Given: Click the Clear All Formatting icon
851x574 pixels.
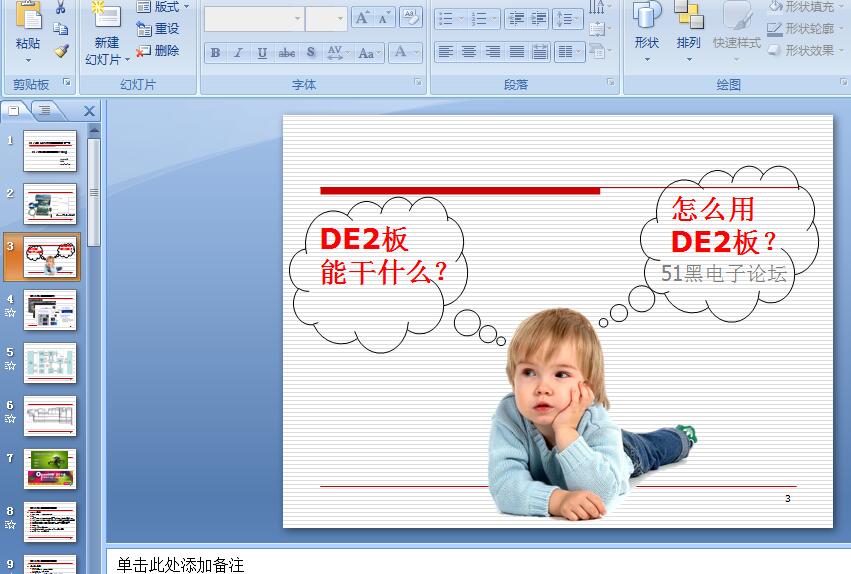Looking at the screenshot, I should coord(411,17).
